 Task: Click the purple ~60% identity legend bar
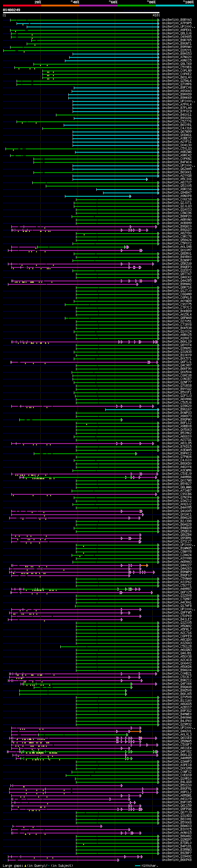point(98,6)
